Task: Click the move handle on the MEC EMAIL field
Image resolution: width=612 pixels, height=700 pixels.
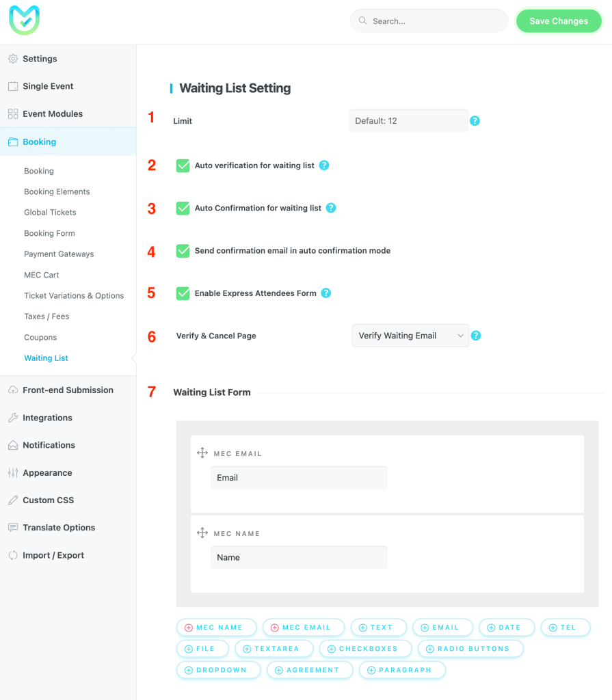Action: click(202, 453)
